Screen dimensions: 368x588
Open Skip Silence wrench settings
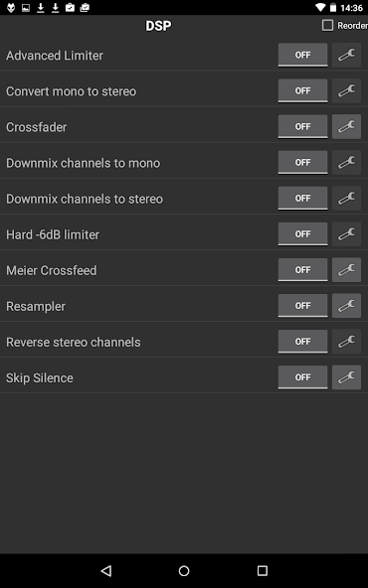[x=346, y=377]
